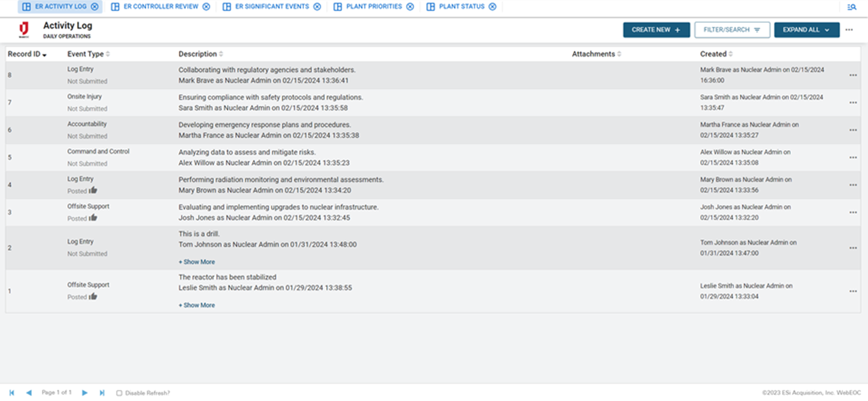The height and width of the screenshot is (401, 868).
Task: Go to the next page arrow
Action: (85, 393)
